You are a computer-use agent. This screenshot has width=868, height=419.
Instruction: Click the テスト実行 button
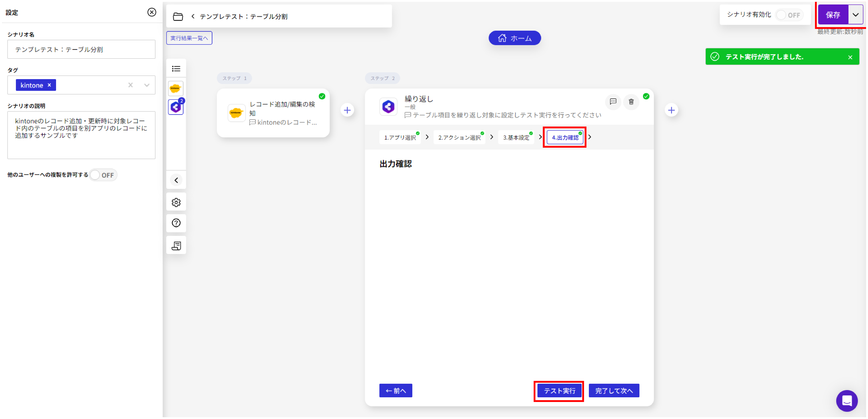point(559,390)
